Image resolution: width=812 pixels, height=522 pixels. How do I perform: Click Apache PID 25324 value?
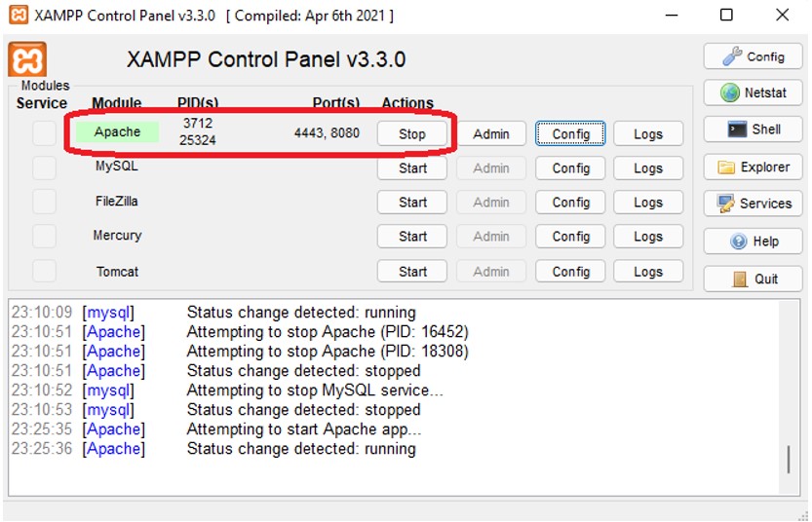click(198, 140)
